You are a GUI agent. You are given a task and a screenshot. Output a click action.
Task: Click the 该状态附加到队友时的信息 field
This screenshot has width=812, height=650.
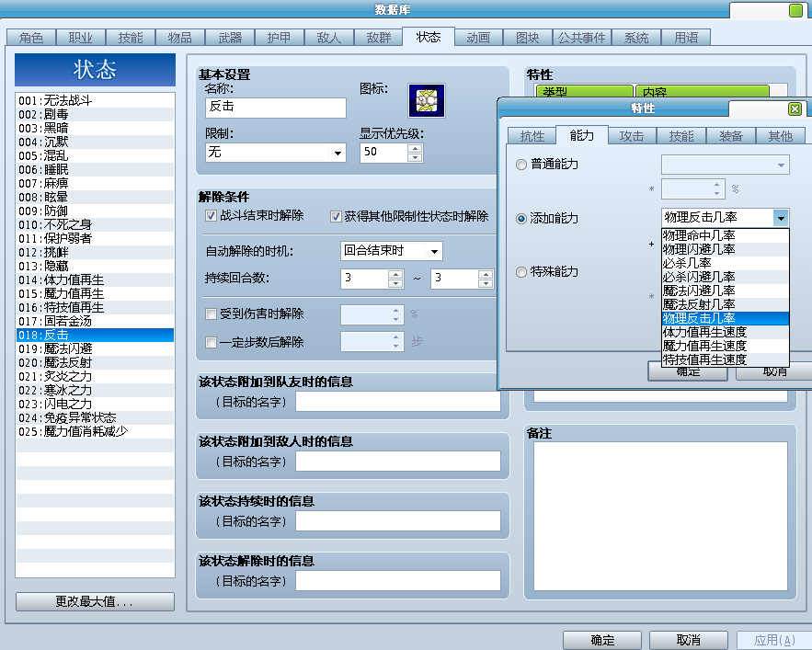[x=397, y=402]
